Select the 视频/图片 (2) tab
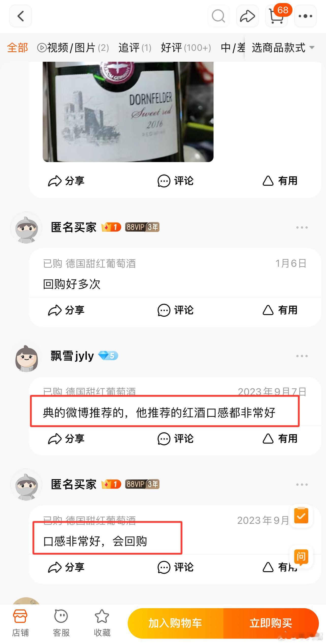The height and width of the screenshot is (644, 326). click(73, 48)
